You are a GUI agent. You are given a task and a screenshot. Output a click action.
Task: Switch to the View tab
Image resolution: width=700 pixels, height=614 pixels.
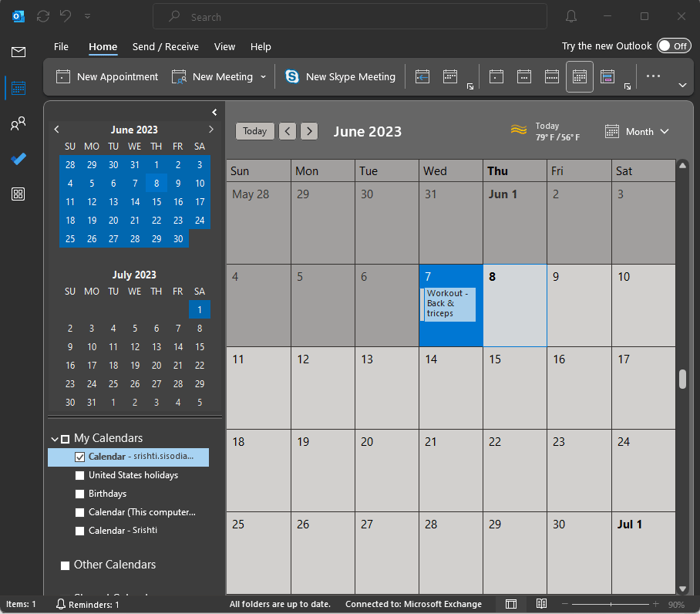[224, 46]
